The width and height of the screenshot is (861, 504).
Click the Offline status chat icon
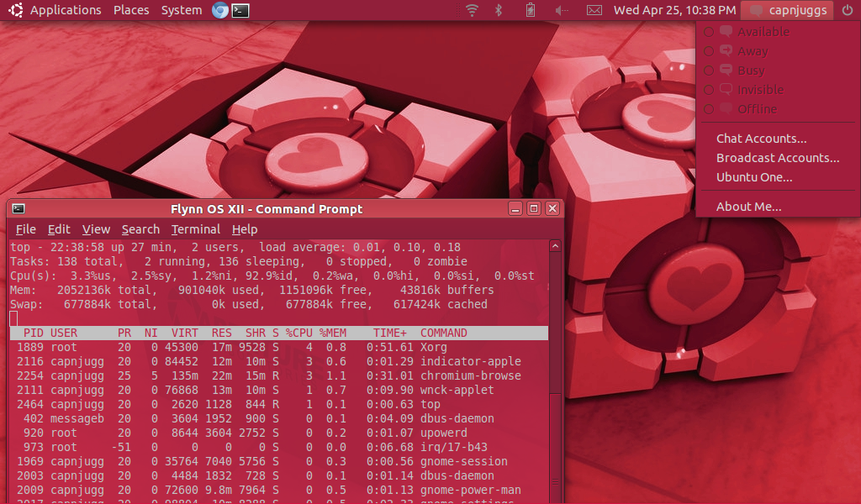click(726, 108)
